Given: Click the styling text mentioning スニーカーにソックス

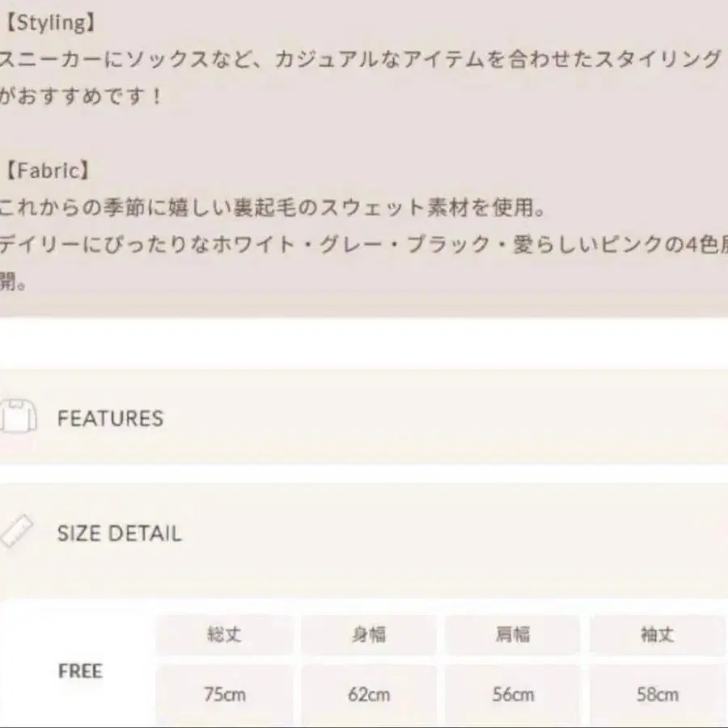Looking at the screenshot, I should coord(360,59).
